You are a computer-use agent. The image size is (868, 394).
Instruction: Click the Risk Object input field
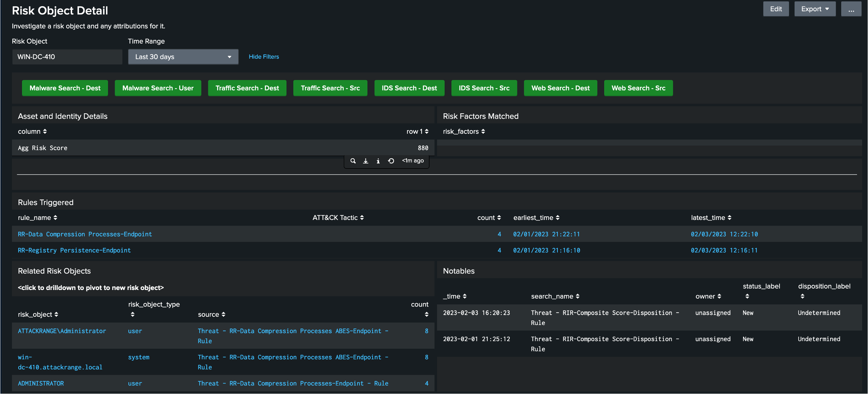[67, 57]
